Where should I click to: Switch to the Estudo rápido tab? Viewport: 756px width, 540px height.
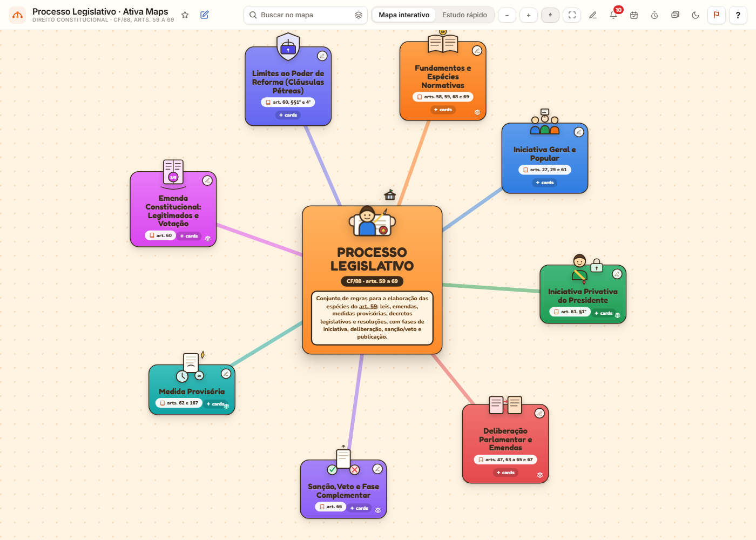(x=464, y=15)
